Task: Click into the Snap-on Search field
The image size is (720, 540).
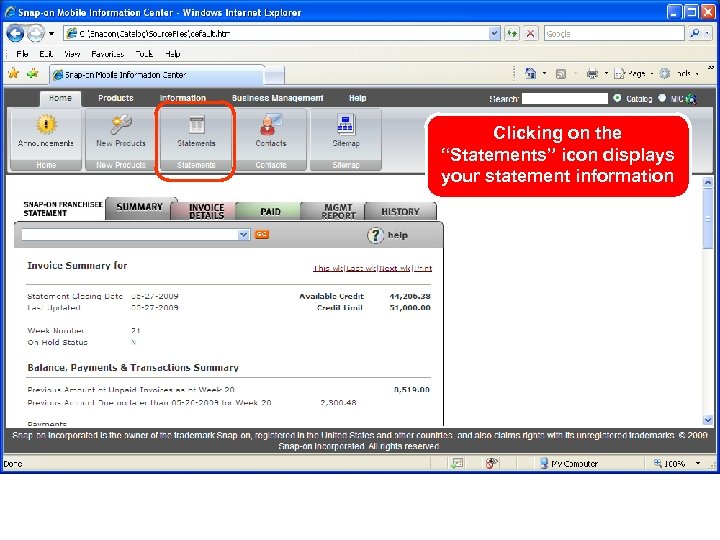Action: (x=564, y=98)
